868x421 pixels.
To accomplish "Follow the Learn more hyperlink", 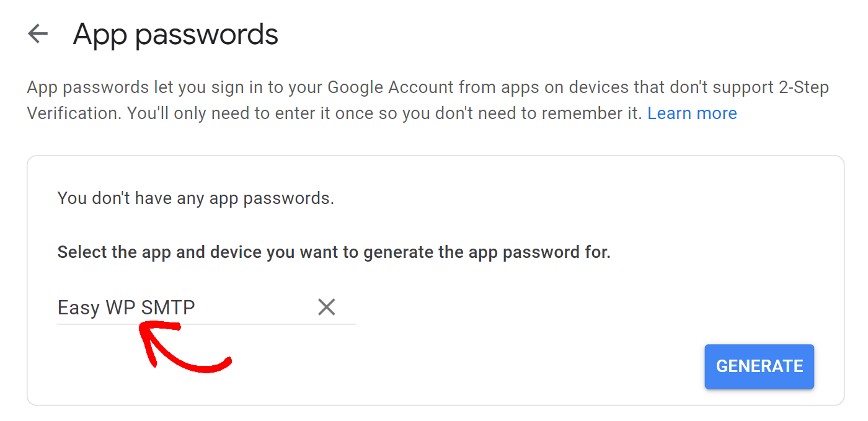I will point(692,113).
